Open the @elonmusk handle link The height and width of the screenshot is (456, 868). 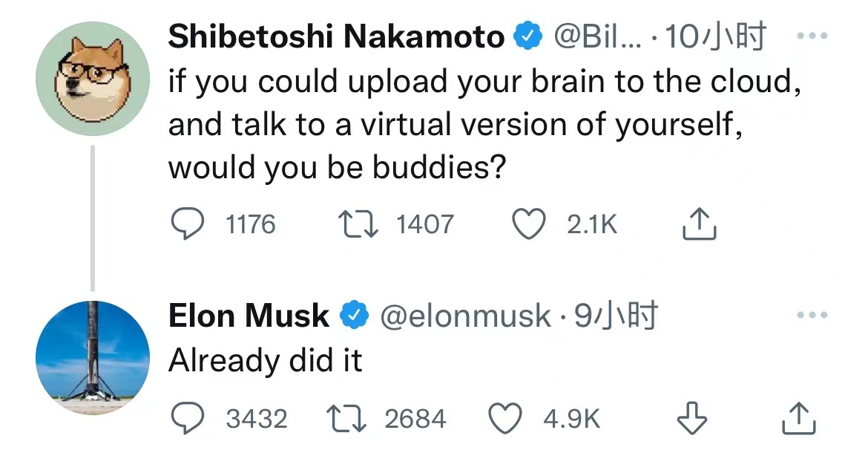tap(465, 317)
